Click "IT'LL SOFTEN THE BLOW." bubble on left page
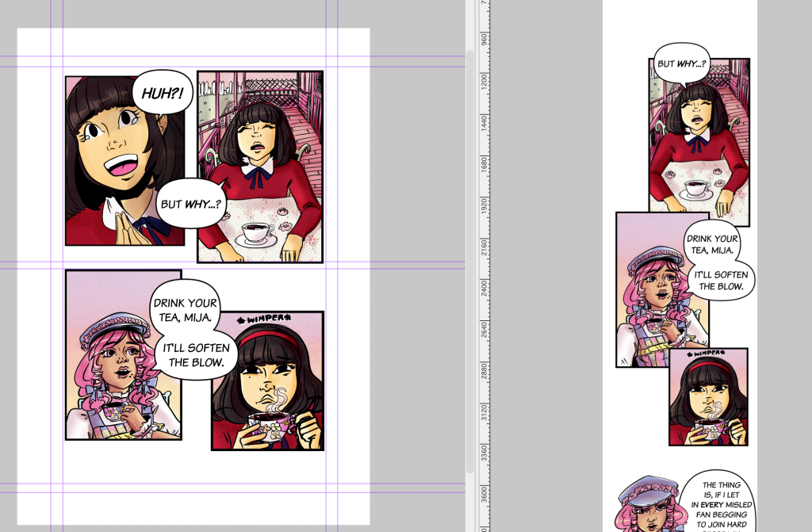 click(197, 355)
